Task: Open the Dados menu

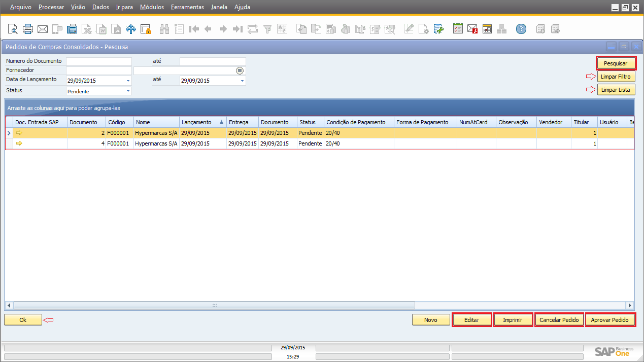Action: [x=101, y=7]
